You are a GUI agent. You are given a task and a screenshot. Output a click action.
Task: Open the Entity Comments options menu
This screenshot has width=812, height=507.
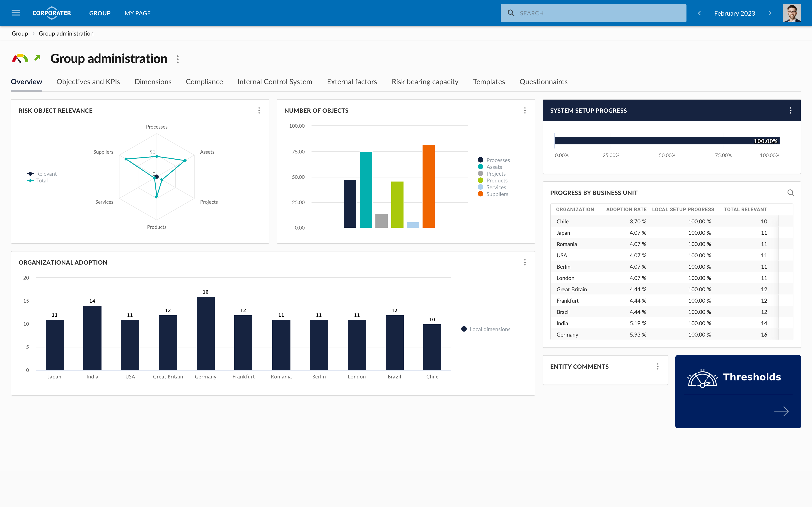(x=657, y=366)
